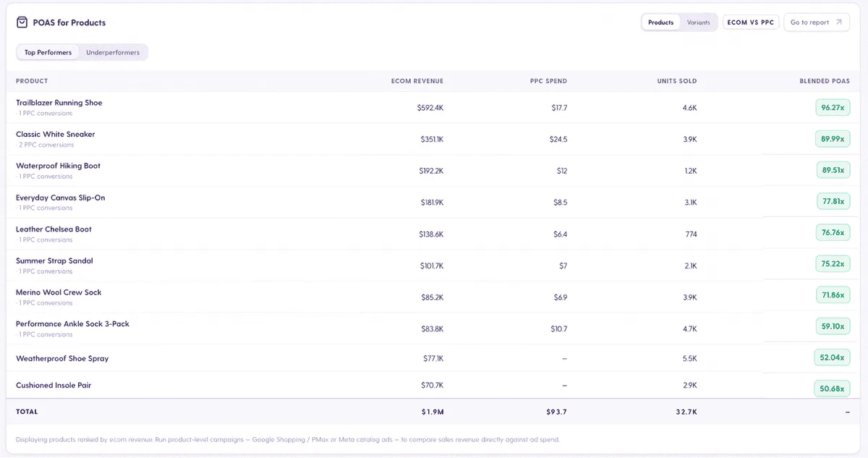Click the $10.7 PPC spend value

(559, 329)
